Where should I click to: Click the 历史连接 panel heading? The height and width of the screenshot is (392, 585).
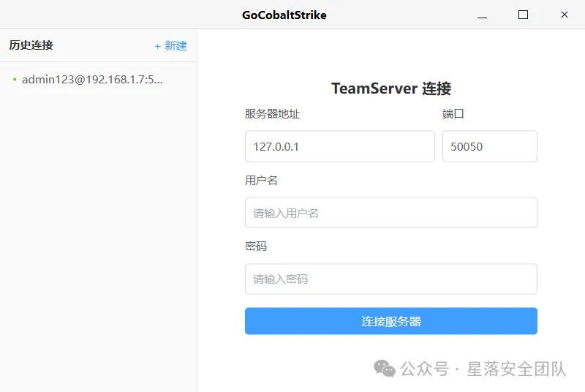tap(31, 45)
